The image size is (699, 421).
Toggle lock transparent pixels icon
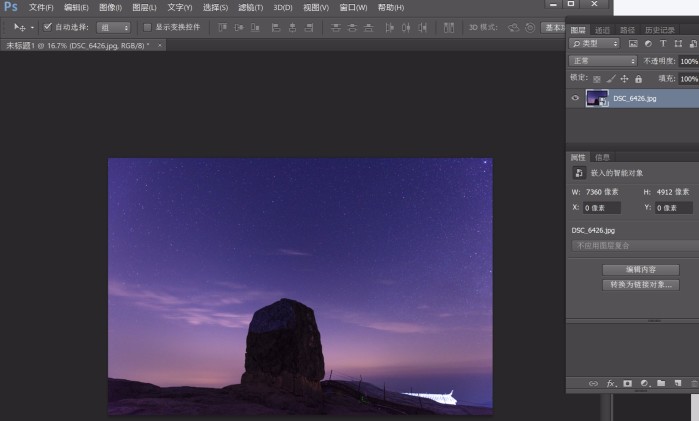pyautogui.click(x=597, y=79)
